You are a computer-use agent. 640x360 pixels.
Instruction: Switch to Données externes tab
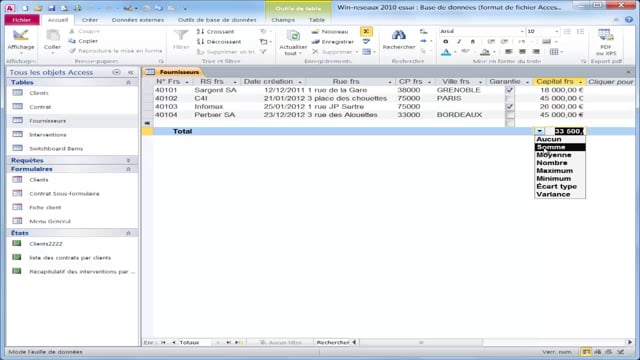pos(138,20)
